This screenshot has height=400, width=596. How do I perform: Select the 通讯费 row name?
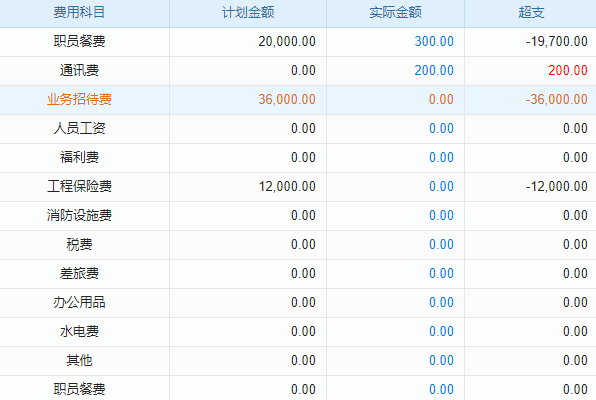79,70
